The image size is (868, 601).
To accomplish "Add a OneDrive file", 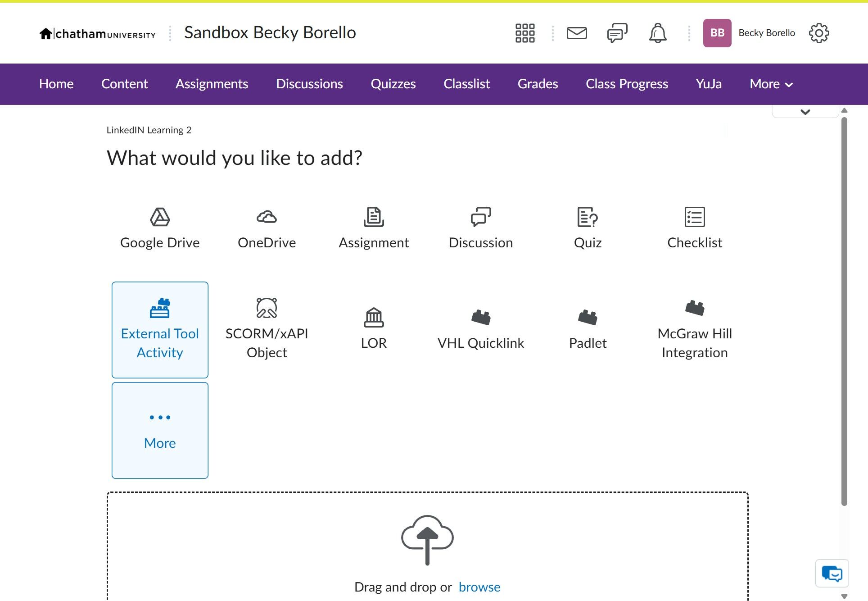I will 267,228.
